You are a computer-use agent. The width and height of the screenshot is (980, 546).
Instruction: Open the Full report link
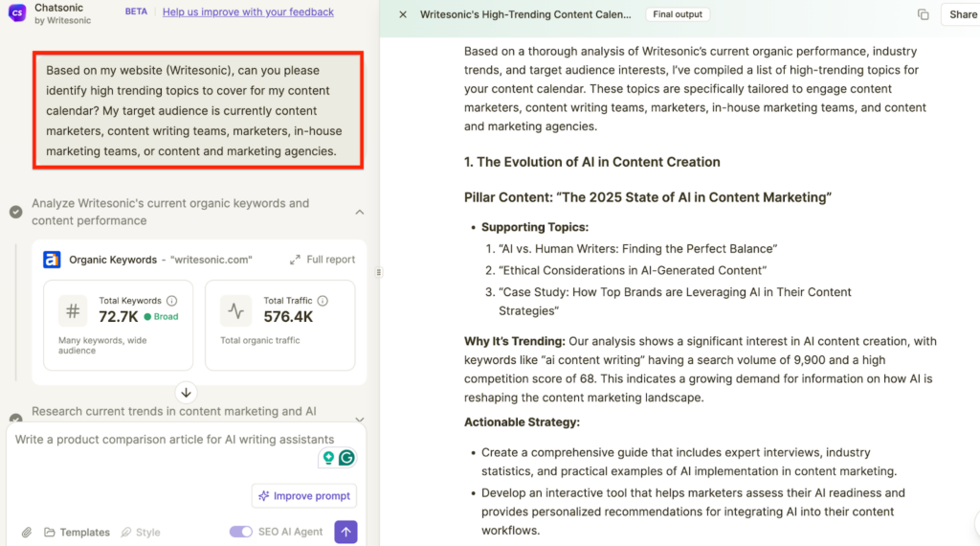[x=330, y=260]
